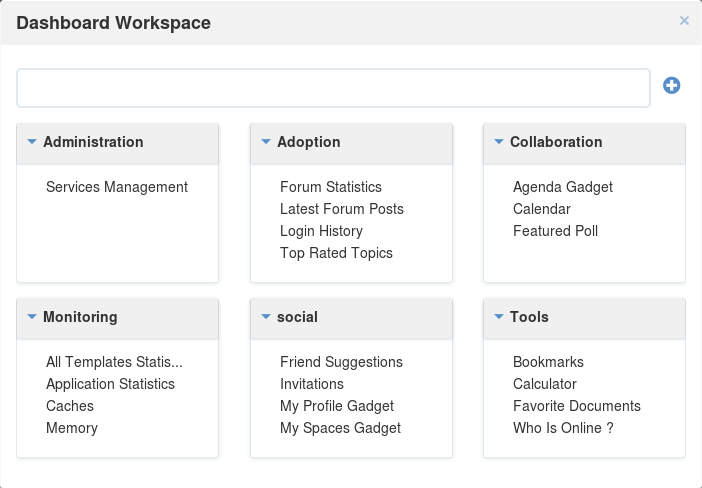Select the Calendar gadget
The width and height of the screenshot is (702, 488).
pos(542,209)
